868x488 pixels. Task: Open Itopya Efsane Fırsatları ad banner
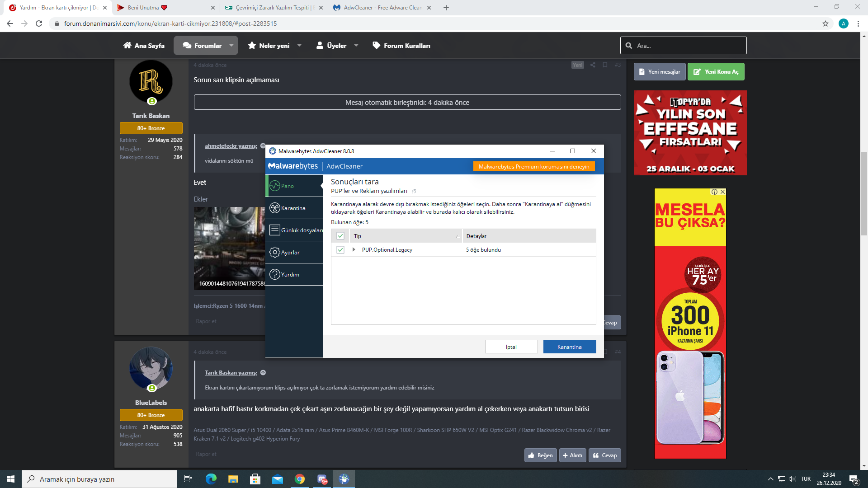pyautogui.click(x=690, y=133)
